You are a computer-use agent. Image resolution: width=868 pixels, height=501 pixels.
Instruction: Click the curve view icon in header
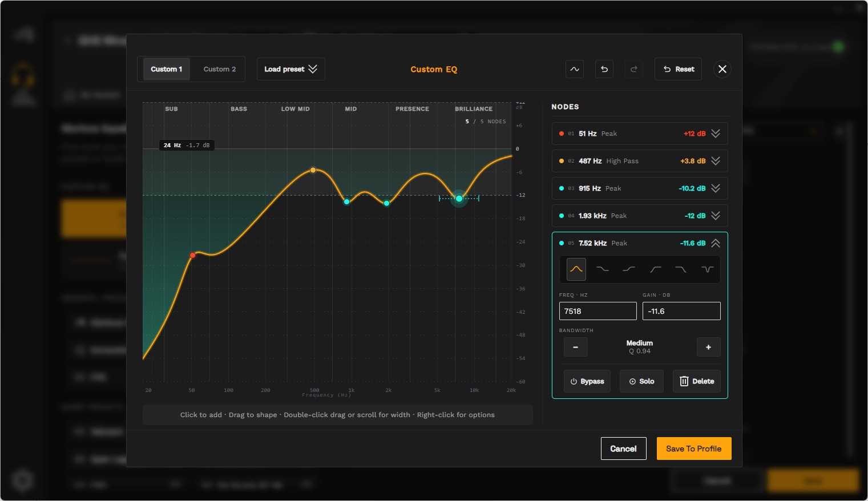tap(575, 69)
